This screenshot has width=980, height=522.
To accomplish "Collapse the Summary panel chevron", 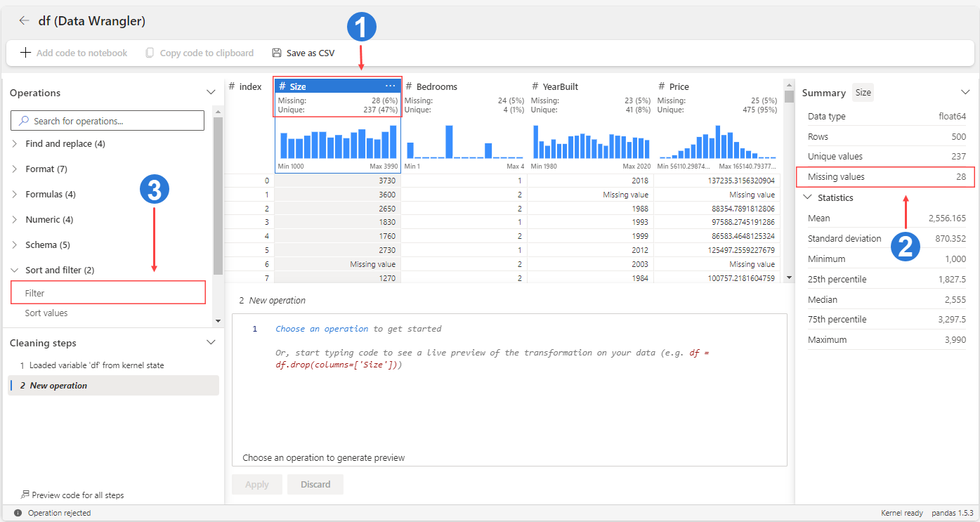I will [x=965, y=93].
